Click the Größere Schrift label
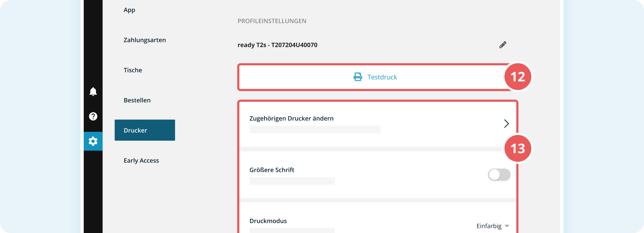The image size is (644, 233). (272, 170)
